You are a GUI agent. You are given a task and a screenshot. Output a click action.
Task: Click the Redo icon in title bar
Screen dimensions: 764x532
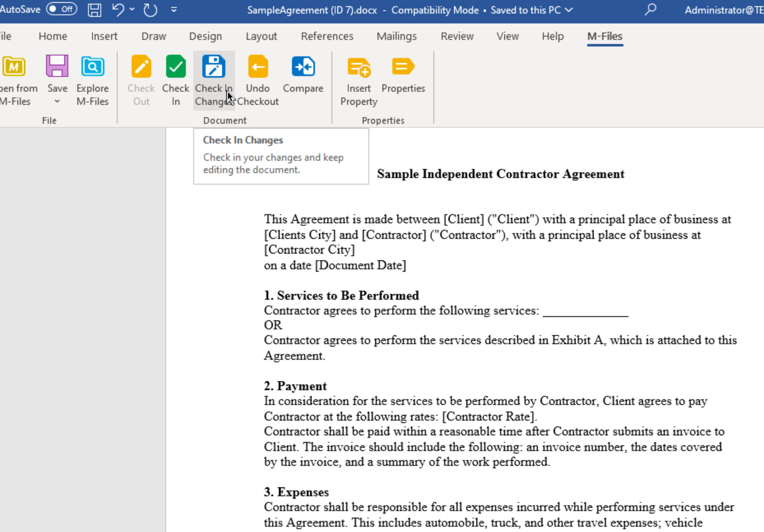point(150,10)
